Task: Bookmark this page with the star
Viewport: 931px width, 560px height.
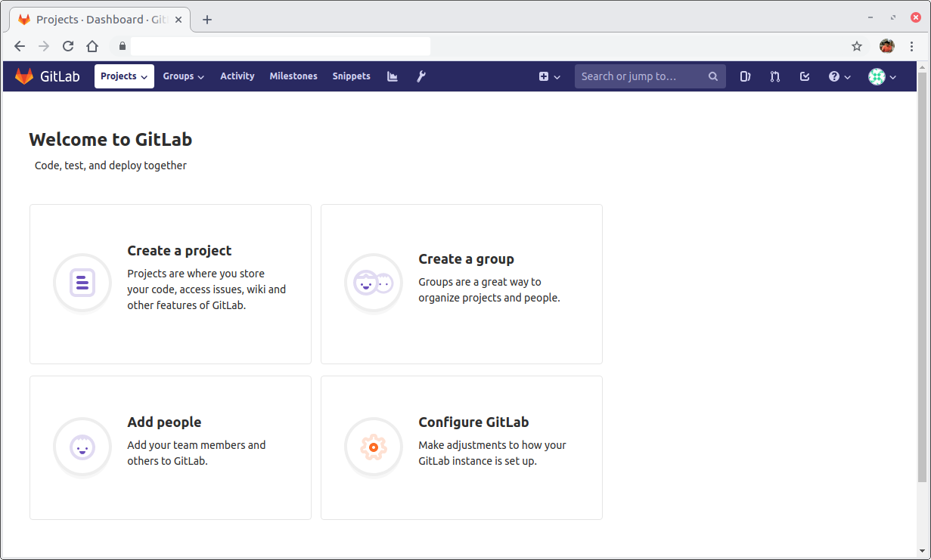Action: click(x=857, y=46)
